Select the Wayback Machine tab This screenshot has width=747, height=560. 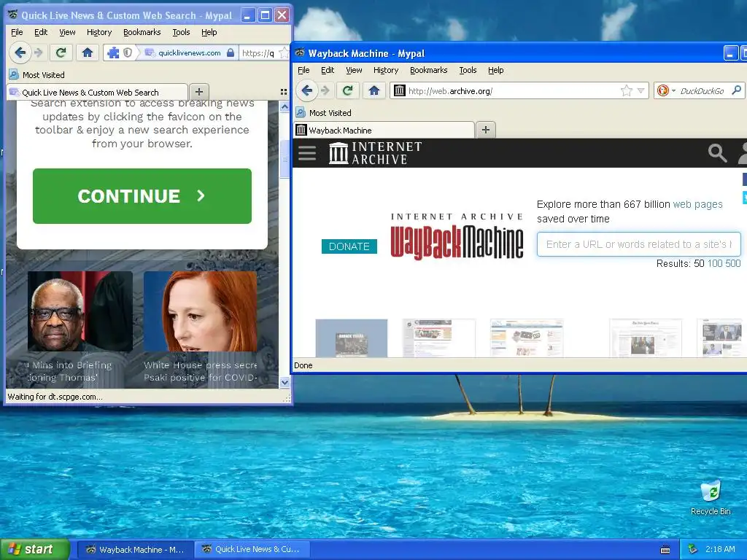point(384,130)
